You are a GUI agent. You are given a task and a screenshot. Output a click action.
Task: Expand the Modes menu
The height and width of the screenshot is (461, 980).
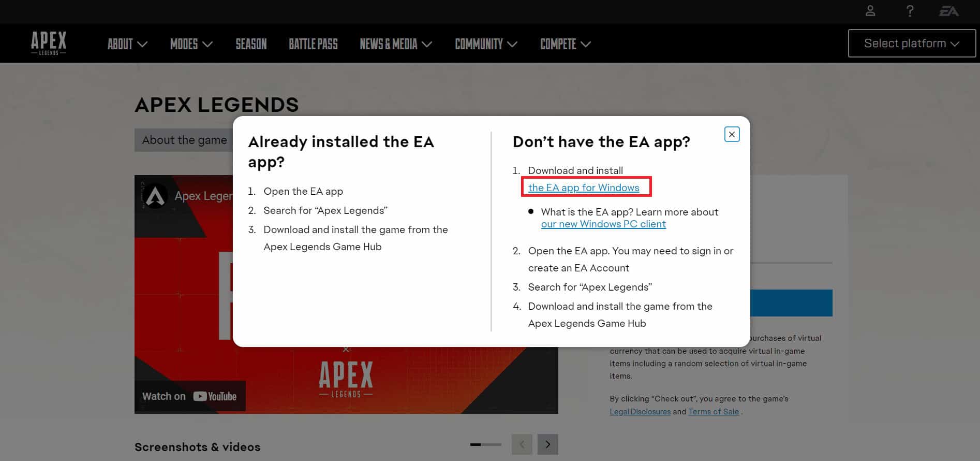[191, 44]
